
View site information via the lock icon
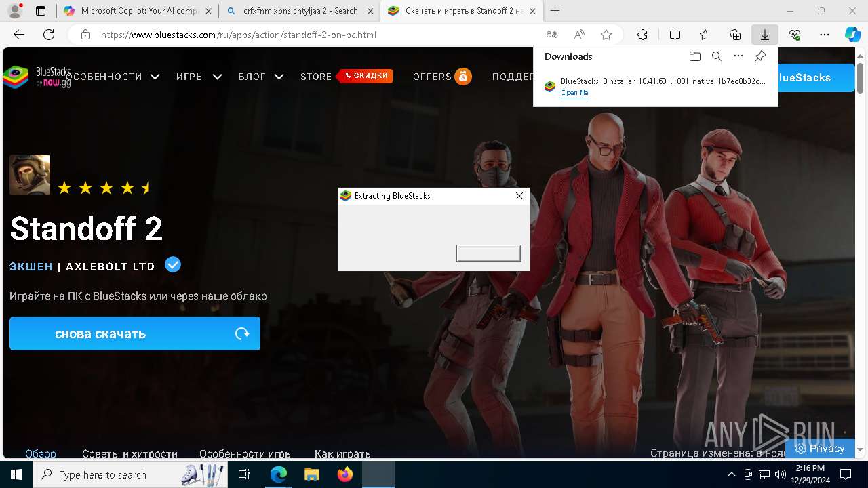(85, 35)
